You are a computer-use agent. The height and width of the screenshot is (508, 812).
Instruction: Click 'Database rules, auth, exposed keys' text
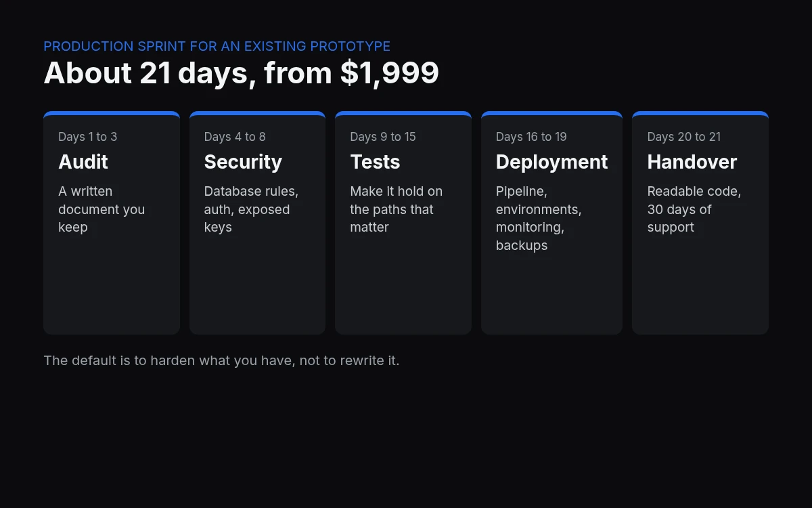[x=251, y=209]
